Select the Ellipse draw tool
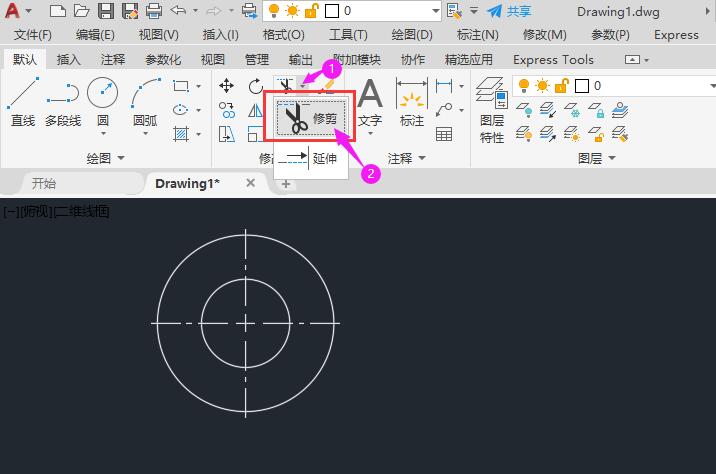 click(x=181, y=110)
